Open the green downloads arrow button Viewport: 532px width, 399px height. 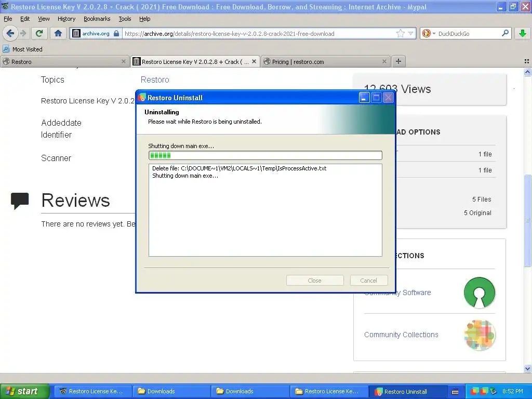tap(523, 33)
